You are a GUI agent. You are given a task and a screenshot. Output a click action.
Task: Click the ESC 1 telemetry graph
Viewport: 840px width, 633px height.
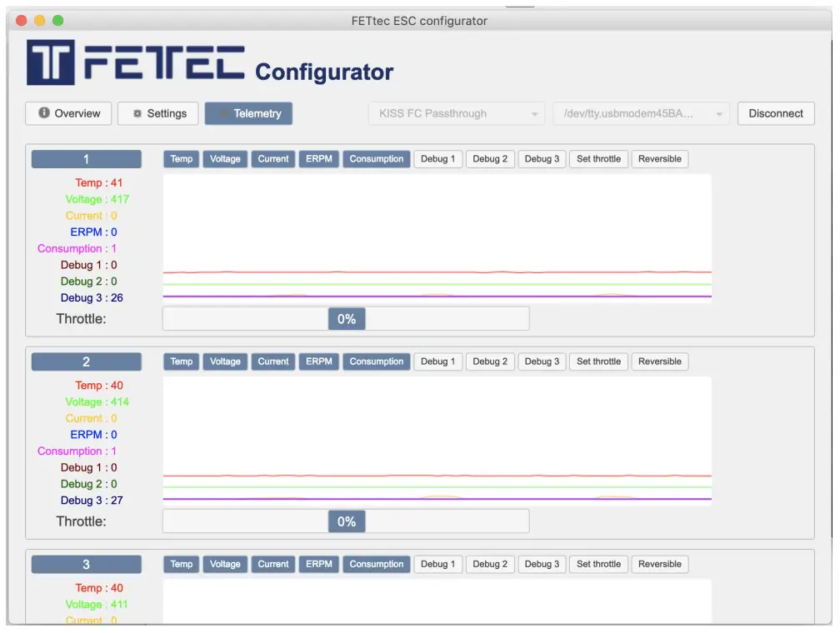click(x=437, y=238)
